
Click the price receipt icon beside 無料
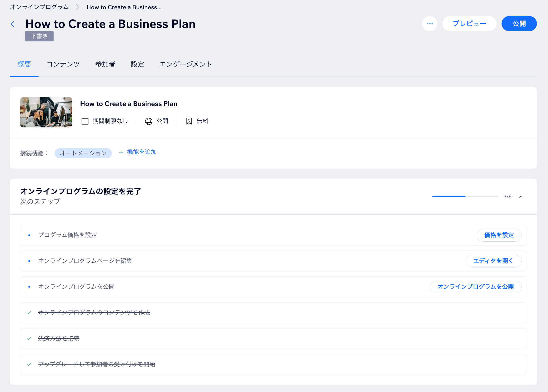pos(189,121)
